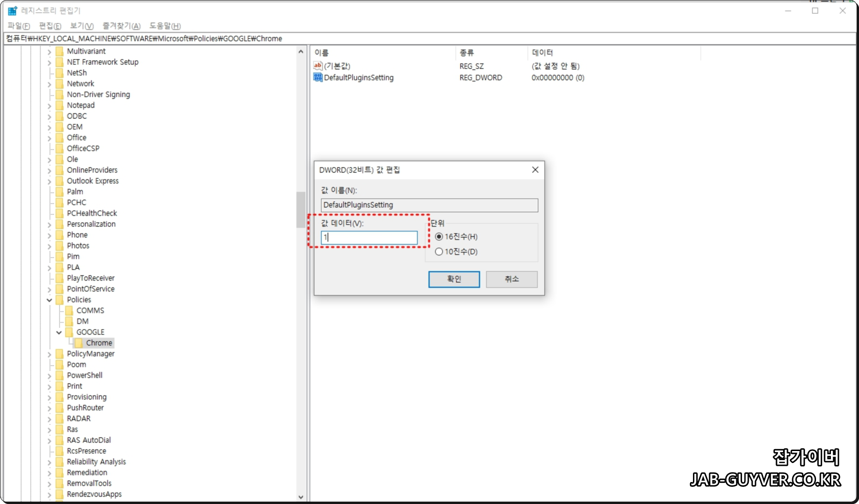859x504 pixels.
Task: Click the GOOGLE folder icon
Action: (x=69, y=332)
